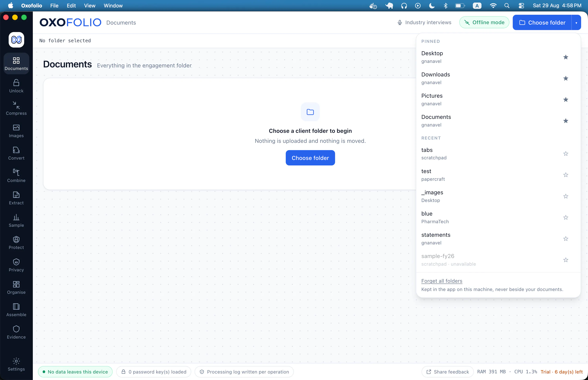Pin the _images Desktop folder
This screenshot has width=588, height=380.
(566, 196)
